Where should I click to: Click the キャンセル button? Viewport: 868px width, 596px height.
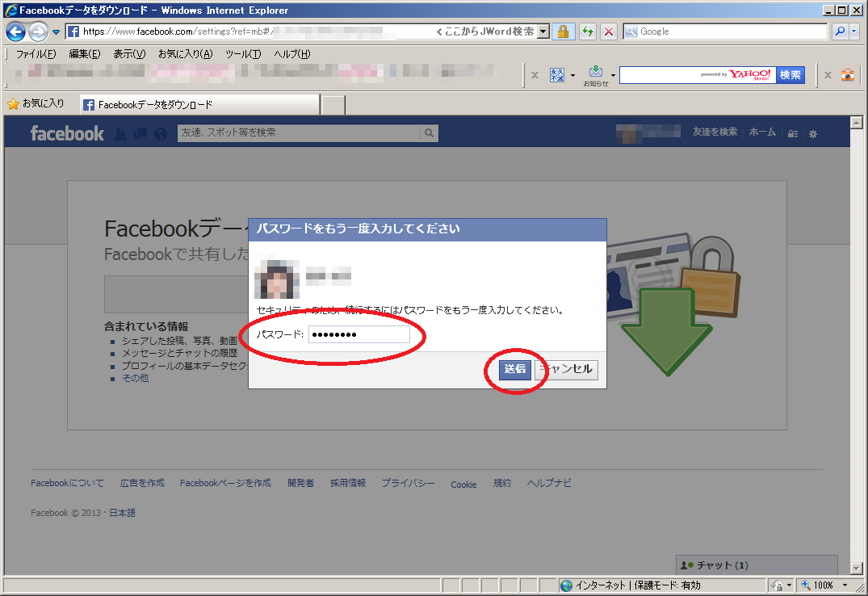566,369
